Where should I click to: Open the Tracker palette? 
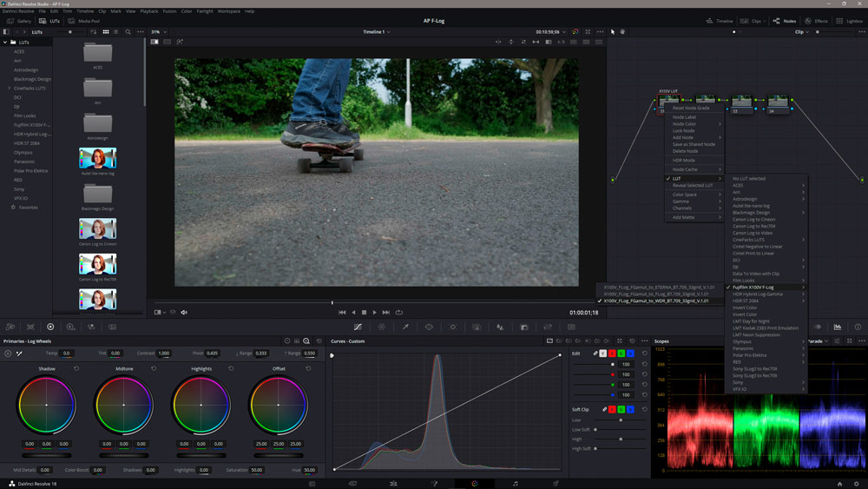(x=453, y=327)
